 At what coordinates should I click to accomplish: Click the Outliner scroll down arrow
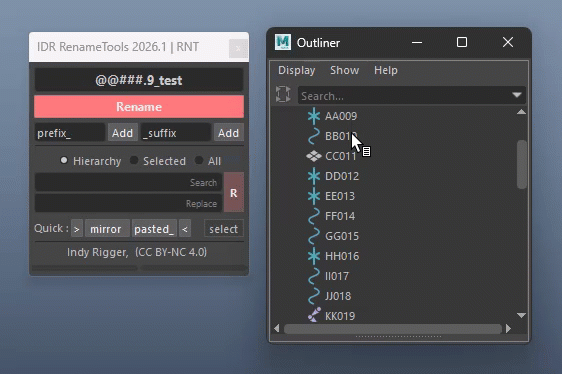pos(521,315)
